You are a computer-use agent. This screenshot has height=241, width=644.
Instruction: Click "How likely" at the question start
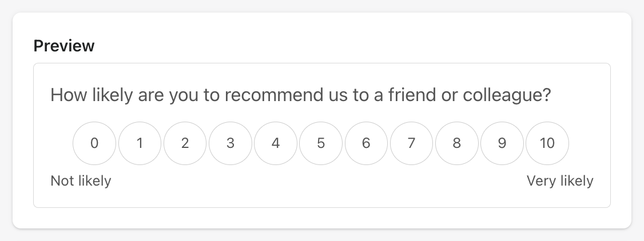(92, 95)
